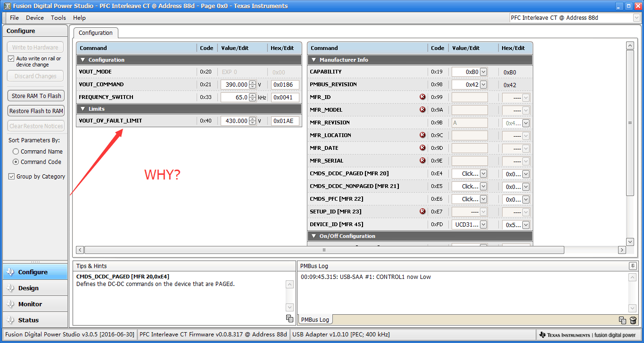
Task: Open the Monitor section in the sidebar
Action: pyautogui.click(x=35, y=304)
